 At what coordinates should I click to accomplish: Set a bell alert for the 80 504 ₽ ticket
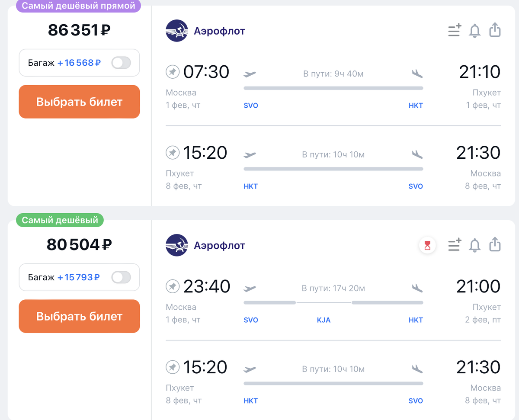click(475, 245)
